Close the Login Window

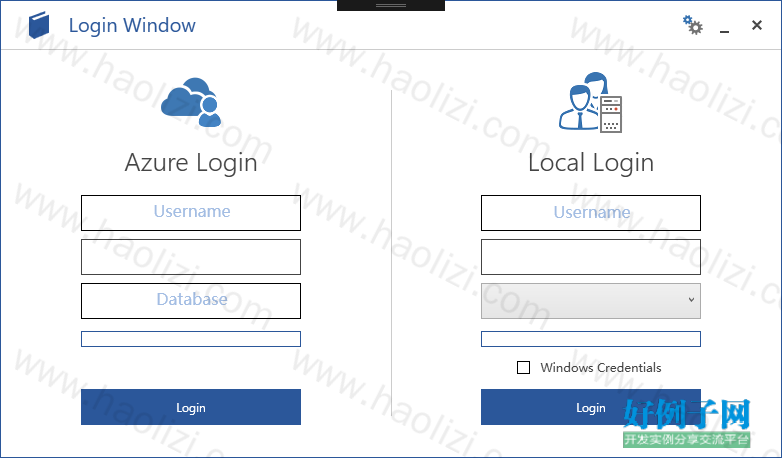pyautogui.click(x=757, y=25)
